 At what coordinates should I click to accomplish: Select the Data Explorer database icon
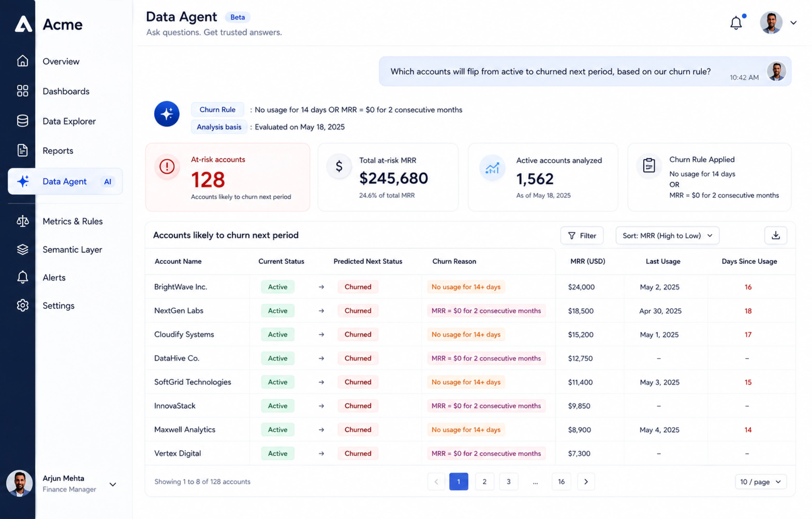[x=23, y=121]
